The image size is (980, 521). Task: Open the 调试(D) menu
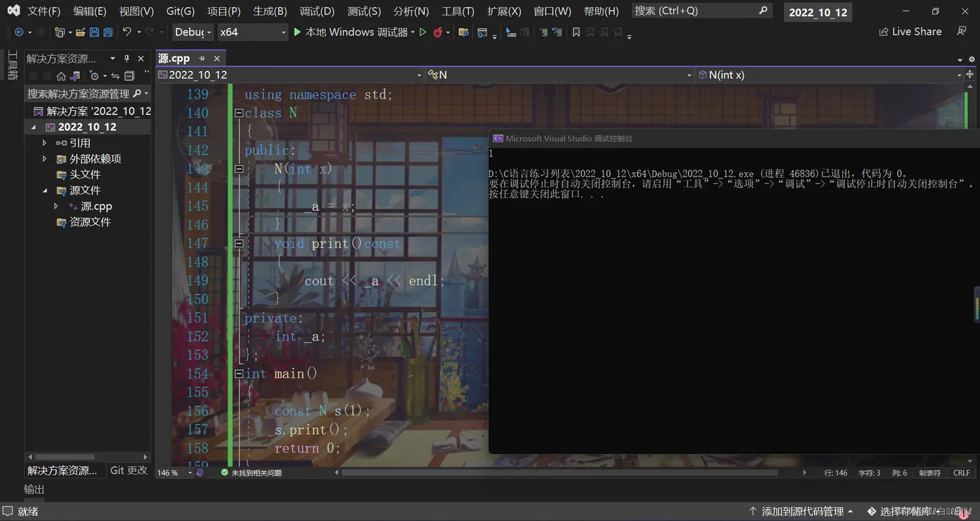[317, 11]
